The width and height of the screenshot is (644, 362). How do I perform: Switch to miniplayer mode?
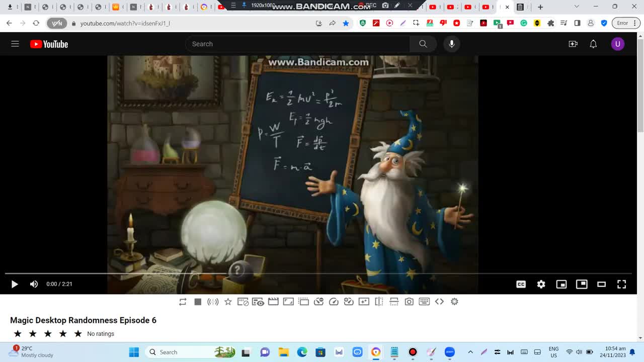click(x=561, y=284)
